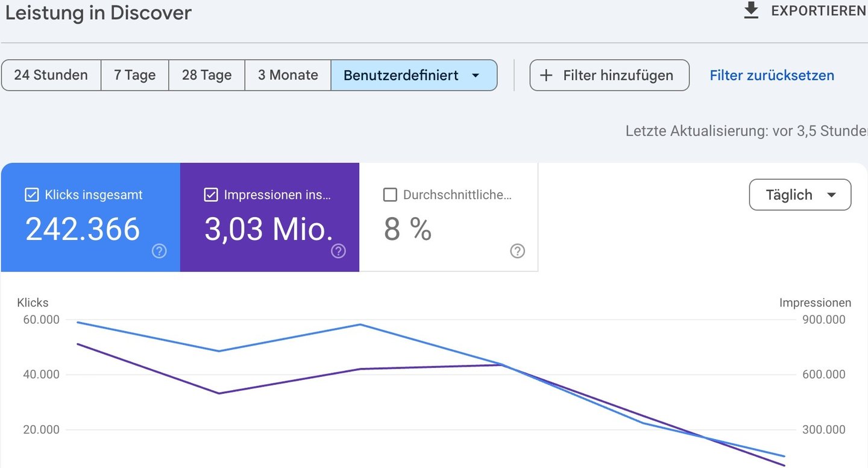
Task: Click the 242.366 total clicks value
Action: pos(83,229)
